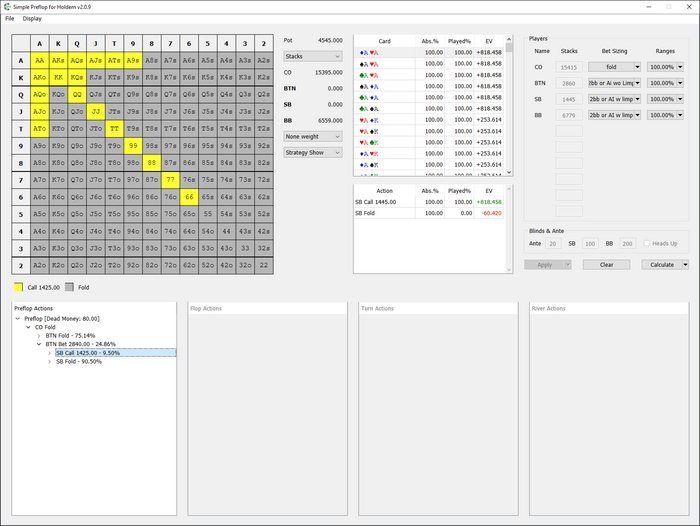700x526 pixels.
Task: Expand the BTN Fold 75.14% node
Action: tap(40, 335)
